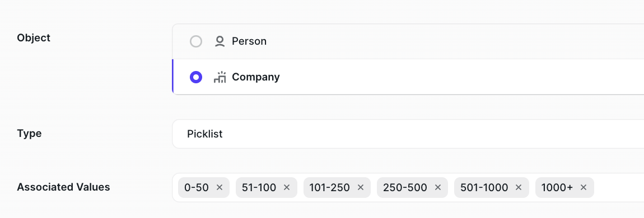The image size is (644, 218).
Task: Remove the 1000+ value tag
Action: (x=583, y=188)
